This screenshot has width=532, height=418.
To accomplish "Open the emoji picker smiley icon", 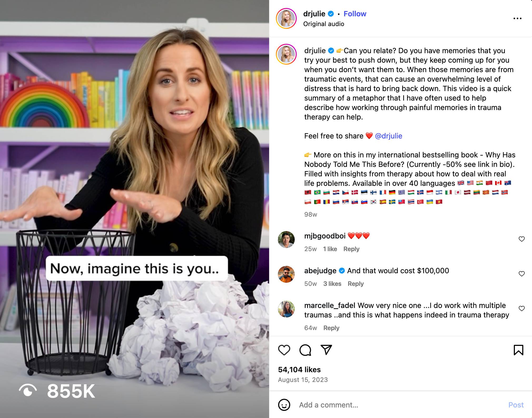I will [x=284, y=405].
